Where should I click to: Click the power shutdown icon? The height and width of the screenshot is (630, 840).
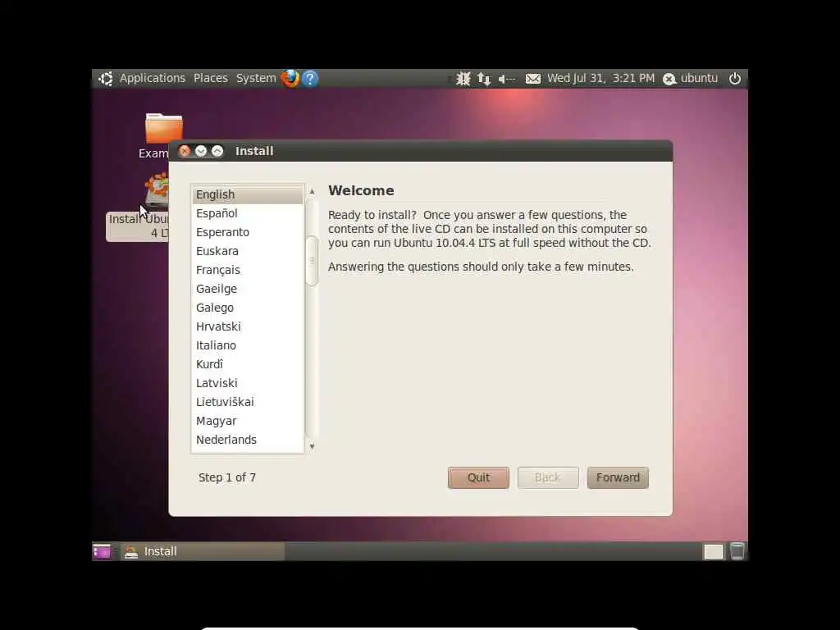click(x=734, y=78)
